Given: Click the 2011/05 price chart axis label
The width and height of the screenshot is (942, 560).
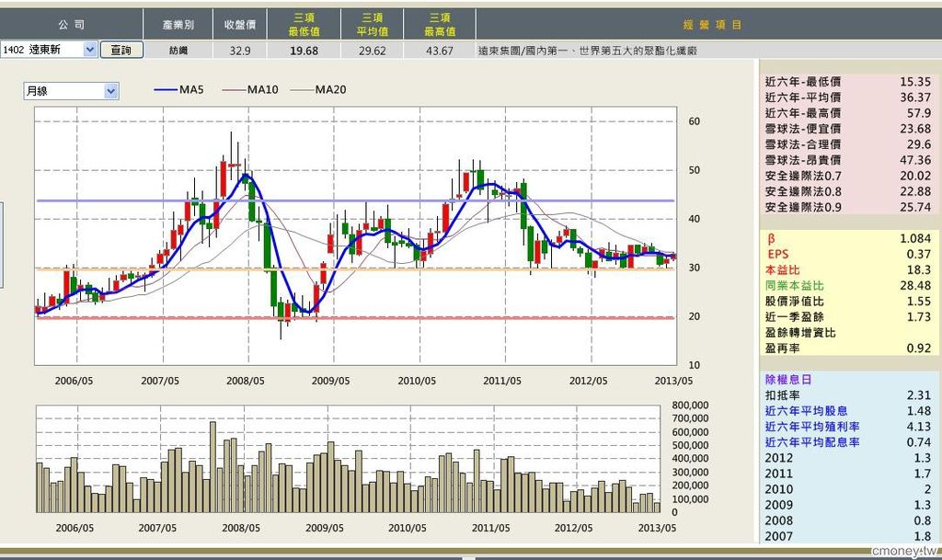Looking at the screenshot, I should click(x=502, y=381).
